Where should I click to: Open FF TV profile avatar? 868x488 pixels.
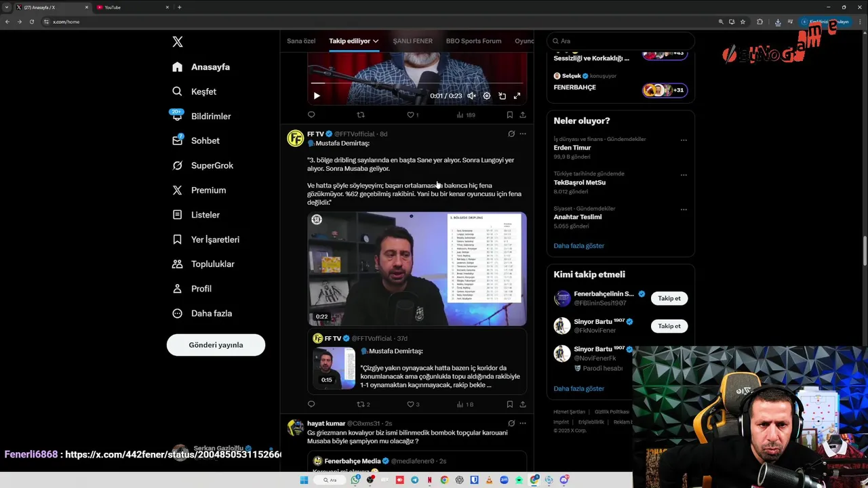pyautogui.click(x=295, y=138)
